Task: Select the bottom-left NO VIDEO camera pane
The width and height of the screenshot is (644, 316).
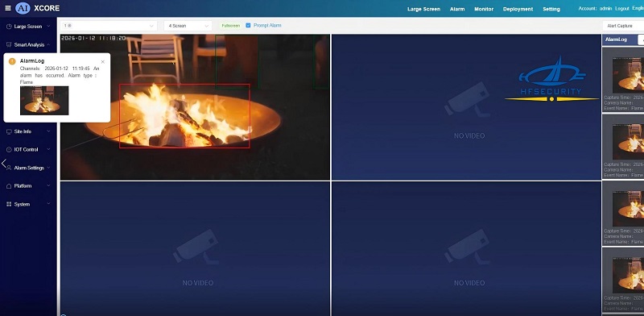Action: coord(195,248)
